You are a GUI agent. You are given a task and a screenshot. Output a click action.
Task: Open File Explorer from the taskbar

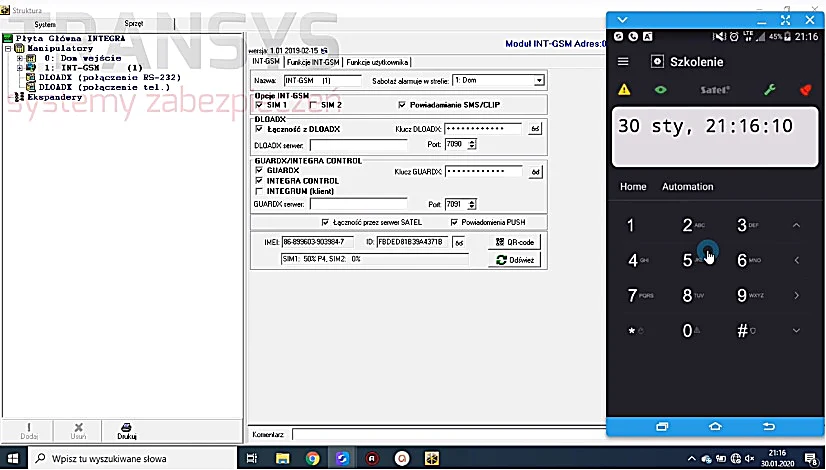282,458
